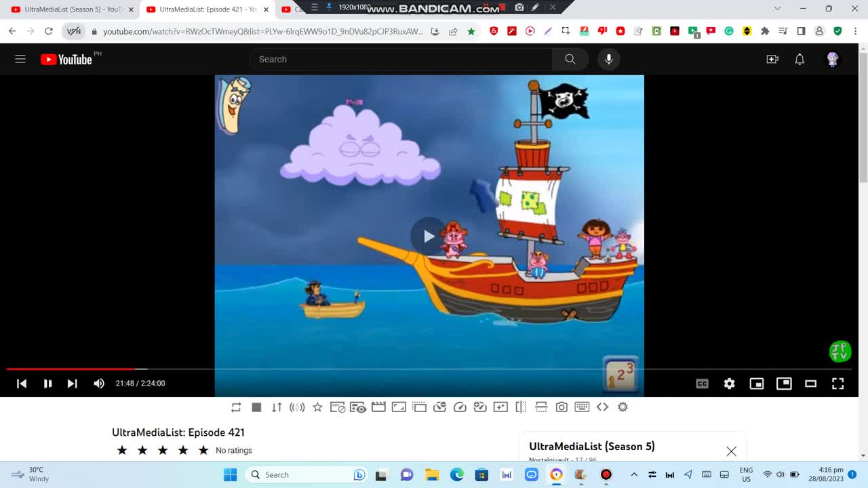Click the flip horizontal icon
The image size is (868, 488).
(521, 407)
